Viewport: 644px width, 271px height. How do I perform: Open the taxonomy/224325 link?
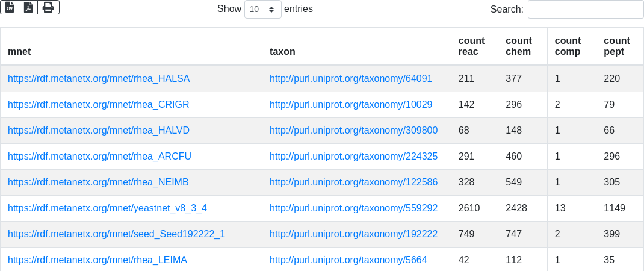353,157
